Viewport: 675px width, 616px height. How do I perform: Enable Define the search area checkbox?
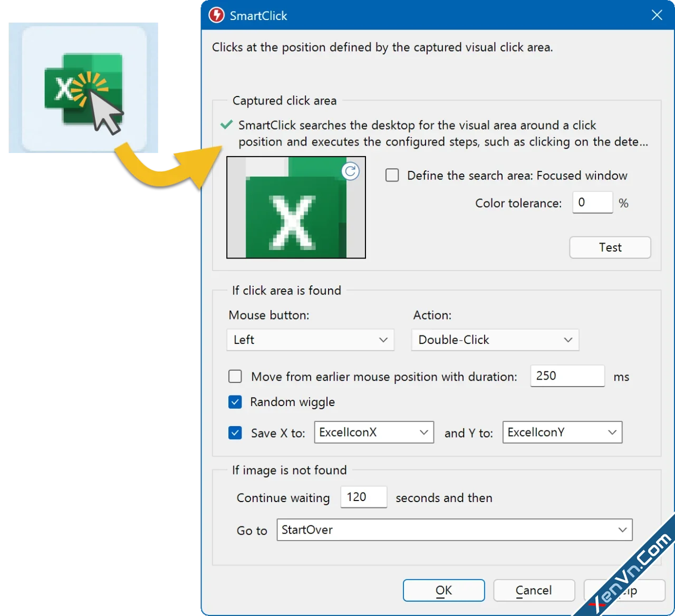(392, 175)
